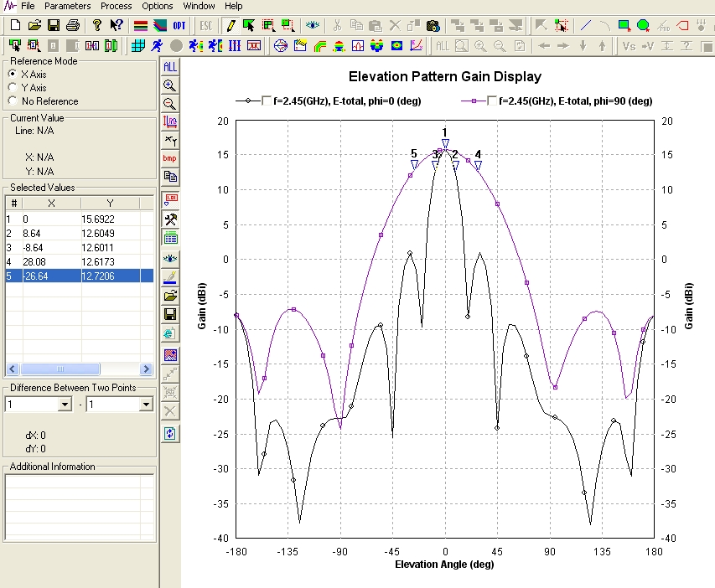This screenshot has width=715, height=588.
Task: Open the second difference point dropdown
Action: [145, 405]
